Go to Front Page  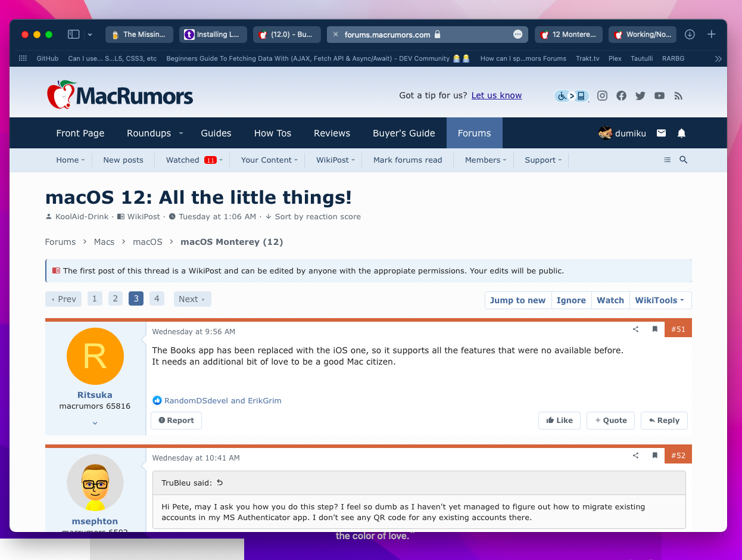[x=80, y=133]
